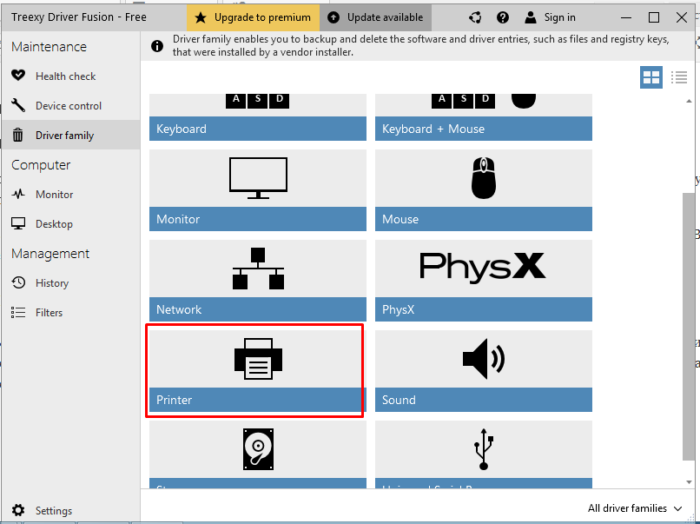Click the monitor screen icon in Monitor tile

click(x=258, y=178)
